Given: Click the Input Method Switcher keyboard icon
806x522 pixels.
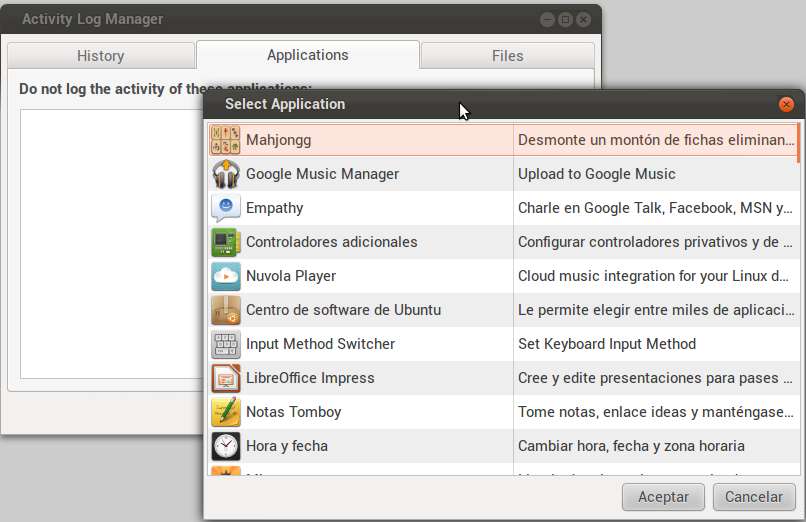Looking at the screenshot, I should click(x=225, y=344).
